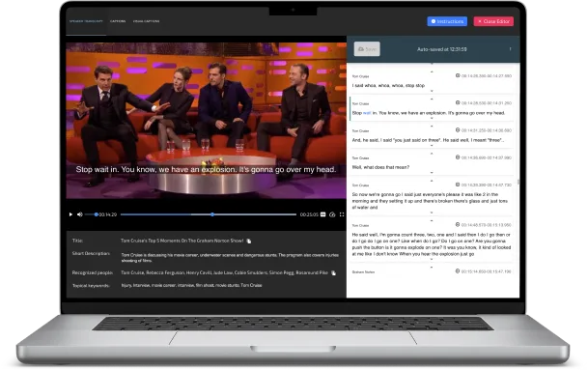Click down arrow below 'So now we're gonna go' segment
The image size is (588, 370).
432,213
